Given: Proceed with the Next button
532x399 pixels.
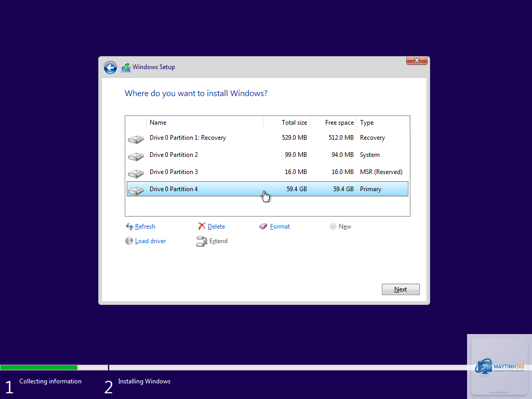Looking at the screenshot, I should click(401, 289).
